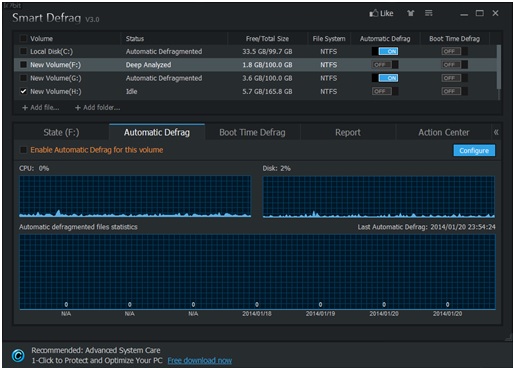Turn on Automatic Defrag for New Volume(H:)
Image resolution: width=513 pixels, height=368 pixels.
coord(385,91)
